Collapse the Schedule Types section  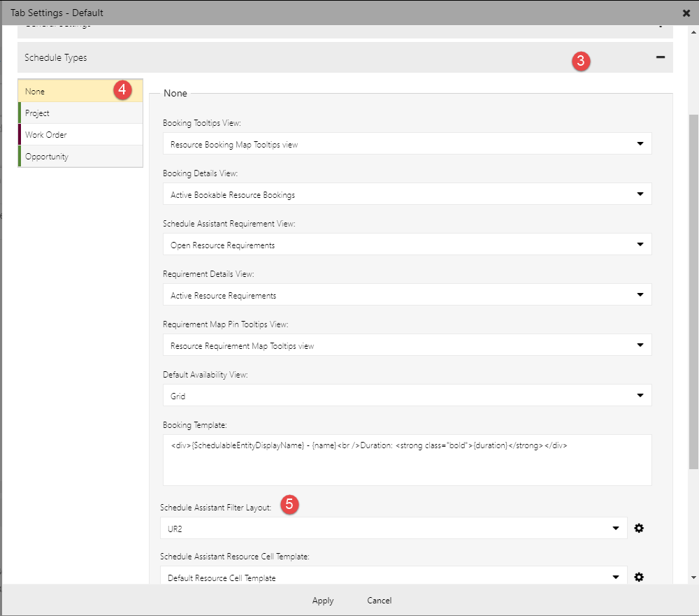(660, 57)
